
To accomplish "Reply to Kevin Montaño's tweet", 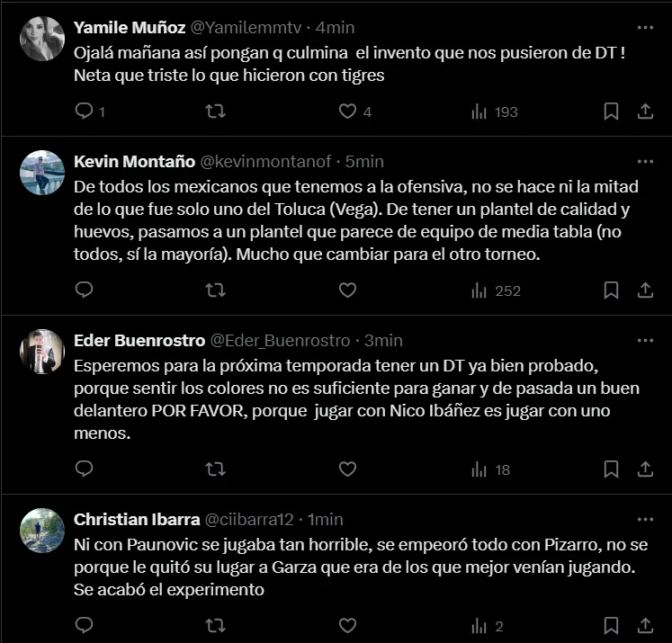I will coord(84,290).
